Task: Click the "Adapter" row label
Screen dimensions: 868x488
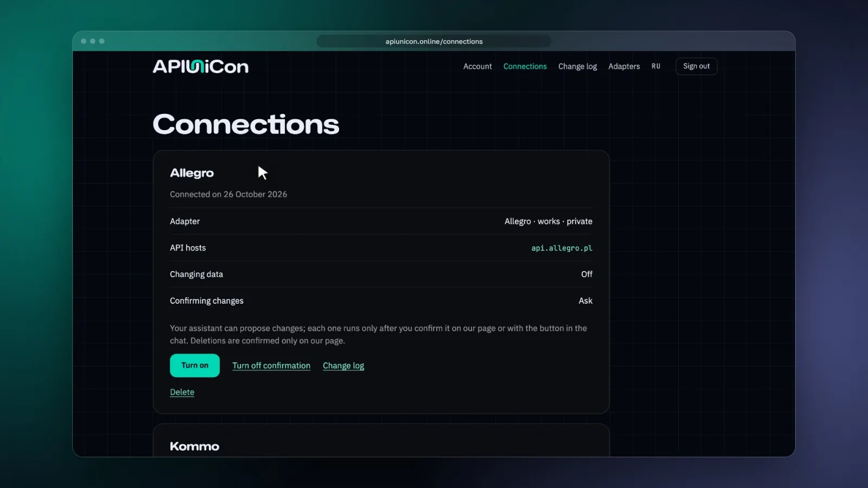Action: (184, 221)
